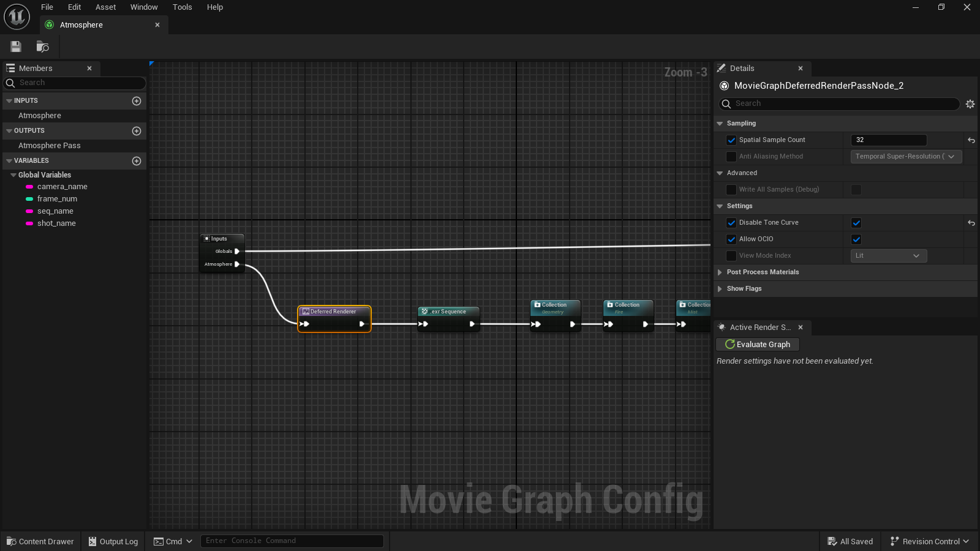
Task: Open View Mode Index Lit dropdown
Action: pyautogui.click(x=889, y=256)
